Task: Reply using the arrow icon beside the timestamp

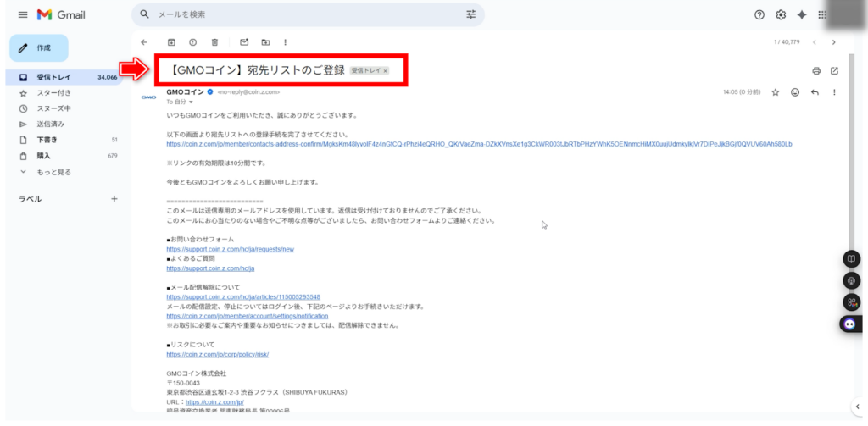Action: pos(815,92)
